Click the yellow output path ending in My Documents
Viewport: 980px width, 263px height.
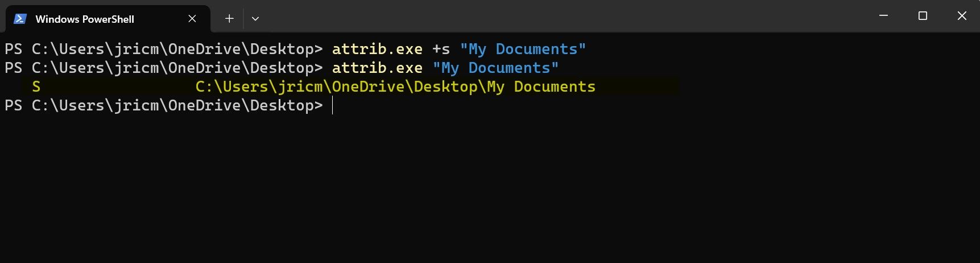click(395, 87)
